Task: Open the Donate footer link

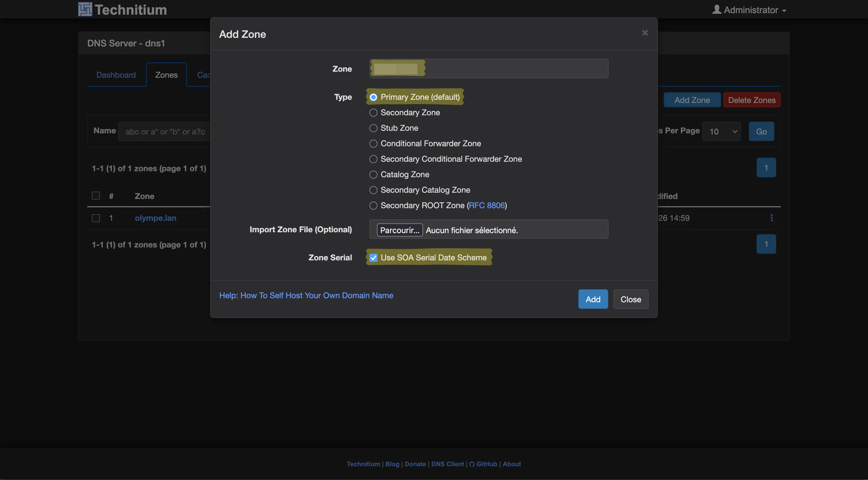Action: point(415,464)
